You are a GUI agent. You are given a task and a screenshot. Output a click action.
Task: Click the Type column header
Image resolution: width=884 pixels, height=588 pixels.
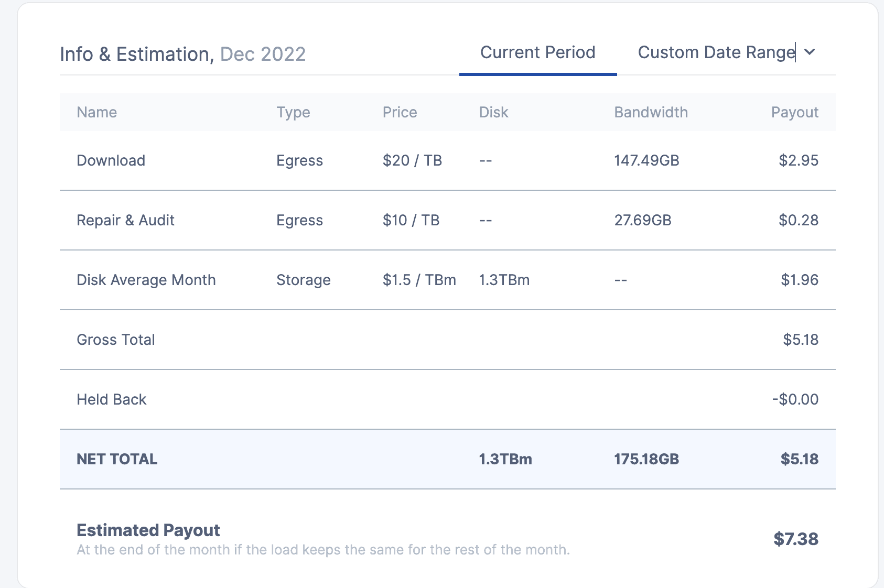293,112
